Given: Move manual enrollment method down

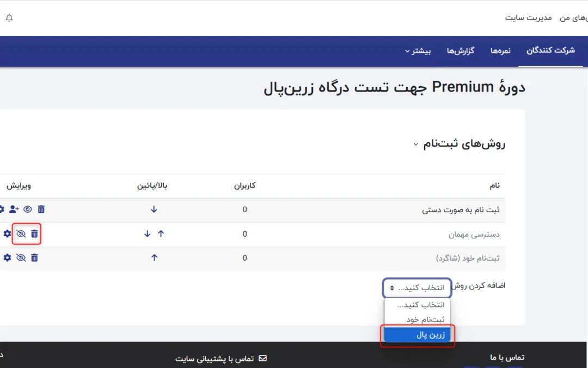Looking at the screenshot, I should pos(154,209).
